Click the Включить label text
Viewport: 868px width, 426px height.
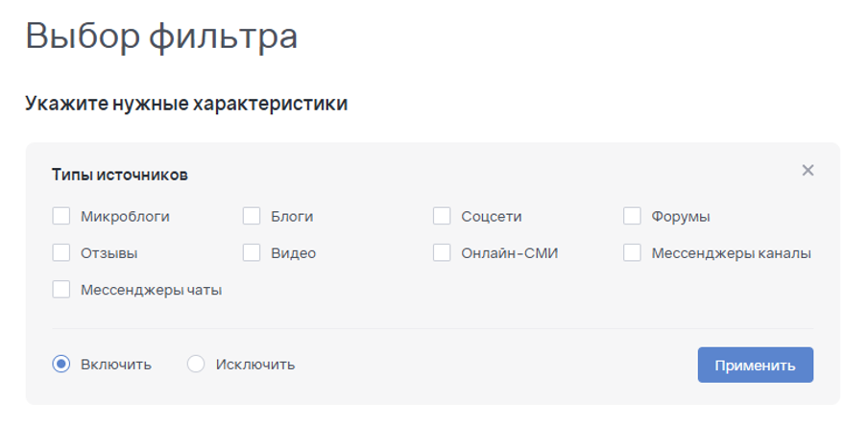click(x=116, y=365)
